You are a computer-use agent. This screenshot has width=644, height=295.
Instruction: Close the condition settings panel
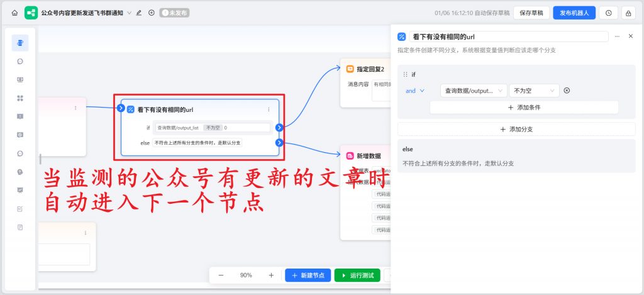631,36
